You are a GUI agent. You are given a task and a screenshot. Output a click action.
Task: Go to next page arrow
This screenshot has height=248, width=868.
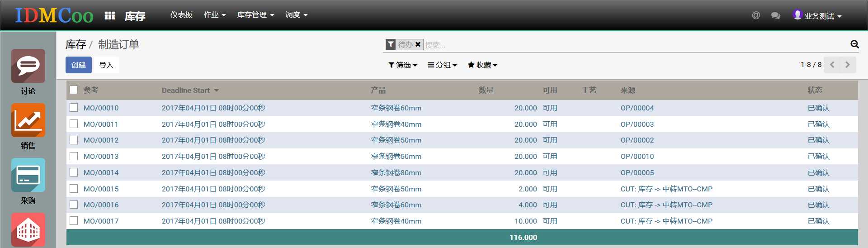[848, 65]
